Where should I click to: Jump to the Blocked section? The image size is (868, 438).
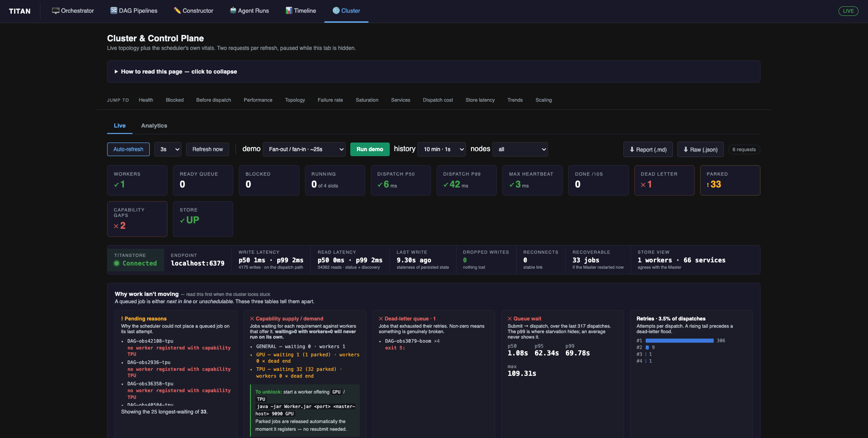click(x=175, y=100)
